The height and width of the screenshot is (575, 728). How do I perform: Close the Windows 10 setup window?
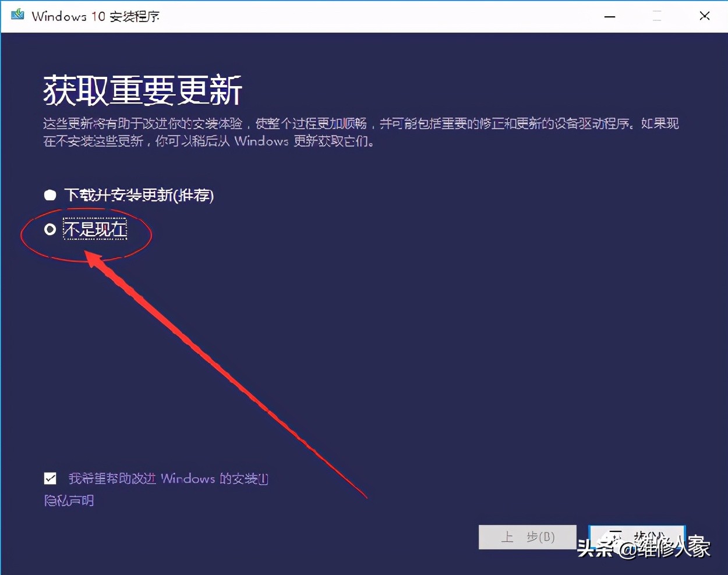(705, 16)
